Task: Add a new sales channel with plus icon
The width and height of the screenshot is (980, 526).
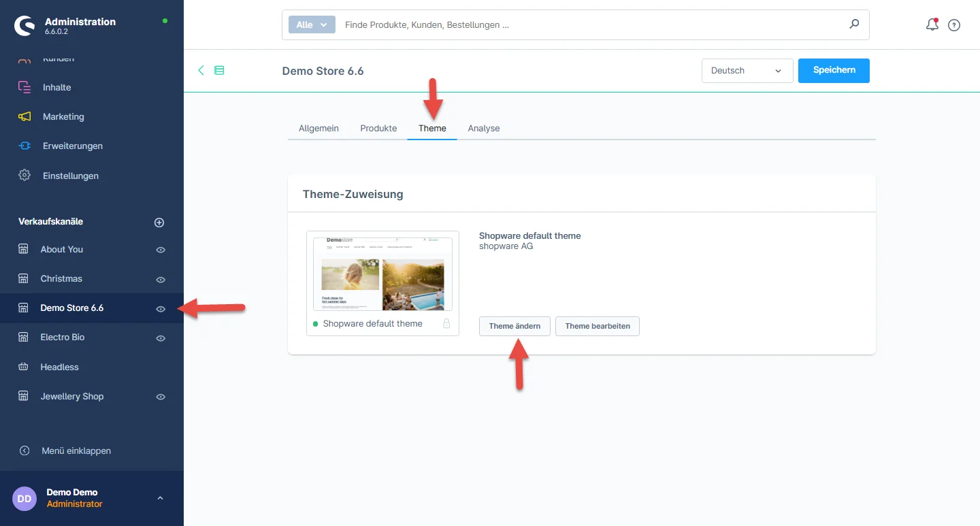Action: click(x=159, y=223)
